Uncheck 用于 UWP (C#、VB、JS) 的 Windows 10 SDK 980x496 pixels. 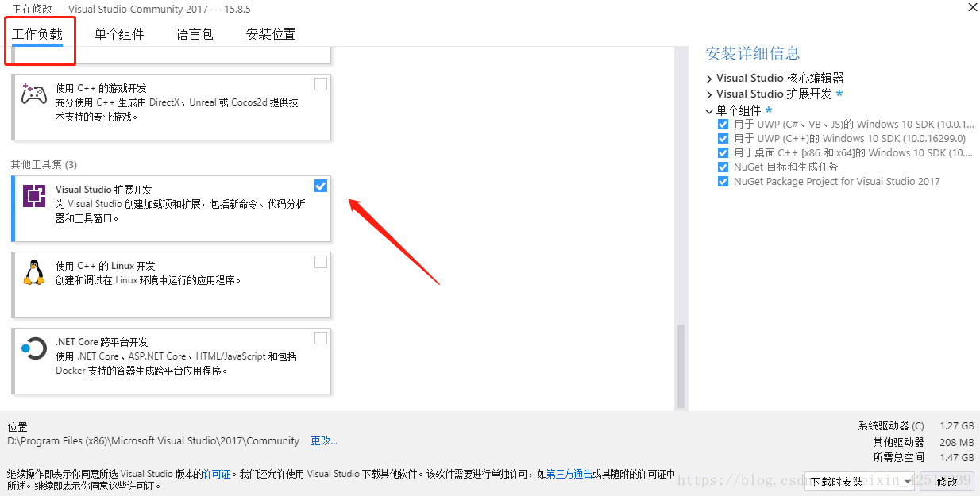click(723, 125)
